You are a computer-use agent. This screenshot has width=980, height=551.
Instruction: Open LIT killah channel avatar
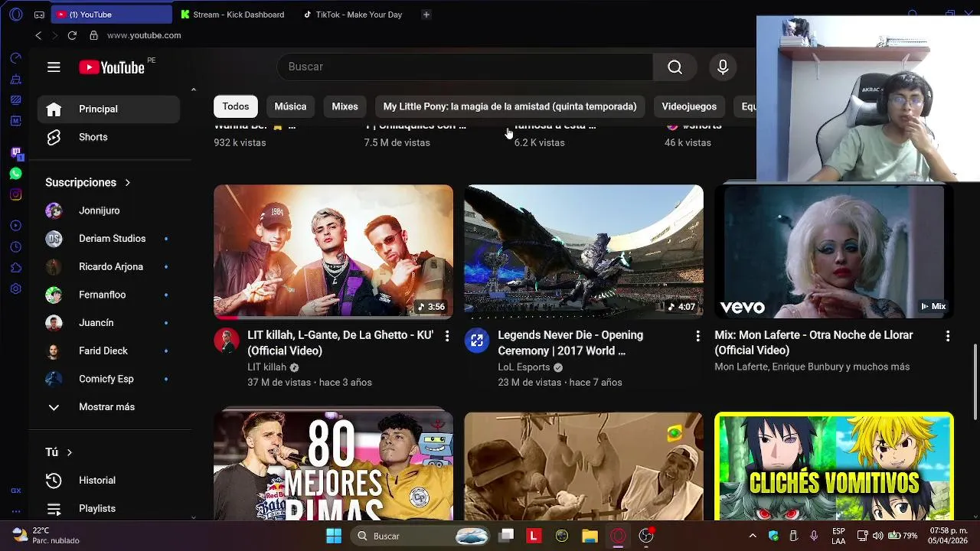coord(227,341)
